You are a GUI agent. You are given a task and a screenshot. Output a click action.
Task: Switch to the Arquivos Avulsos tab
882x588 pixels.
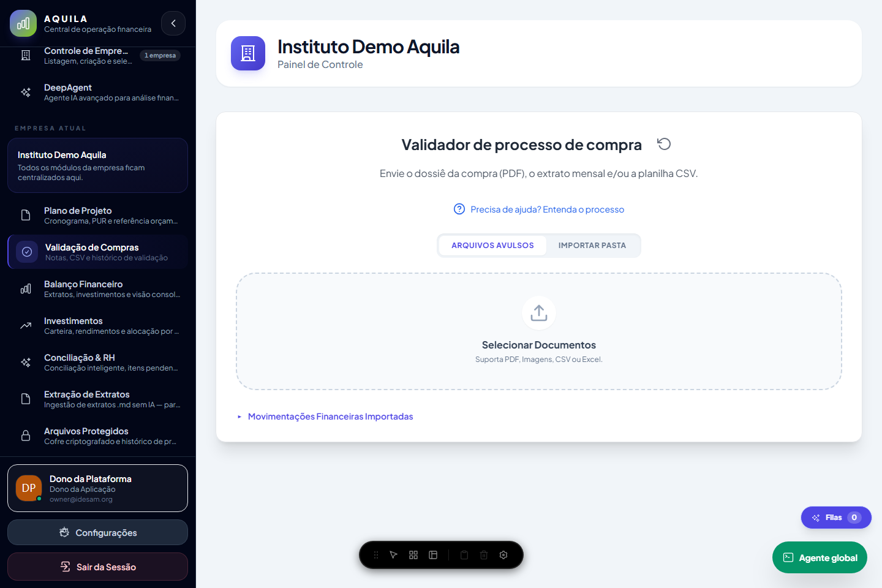point(492,246)
